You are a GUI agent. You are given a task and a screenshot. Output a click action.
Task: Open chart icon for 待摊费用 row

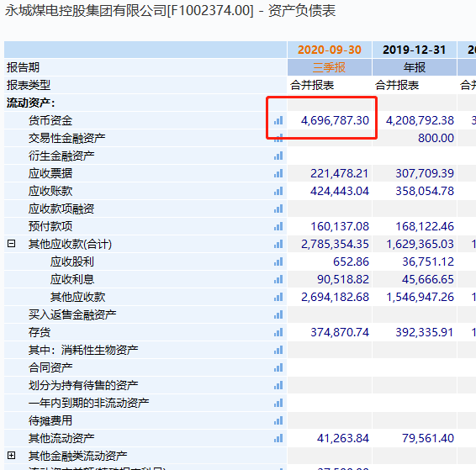click(x=278, y=420)
